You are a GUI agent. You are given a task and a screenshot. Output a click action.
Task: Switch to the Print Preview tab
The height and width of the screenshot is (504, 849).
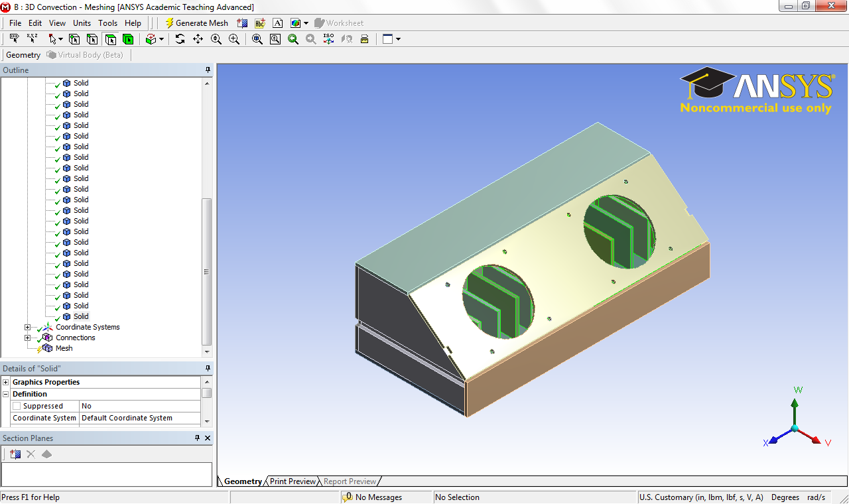[x=293, y=481]
